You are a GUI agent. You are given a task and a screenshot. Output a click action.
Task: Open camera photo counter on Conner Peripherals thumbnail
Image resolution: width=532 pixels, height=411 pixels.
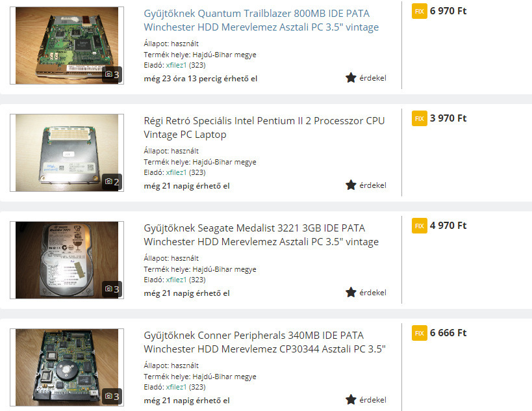(112, 397)
